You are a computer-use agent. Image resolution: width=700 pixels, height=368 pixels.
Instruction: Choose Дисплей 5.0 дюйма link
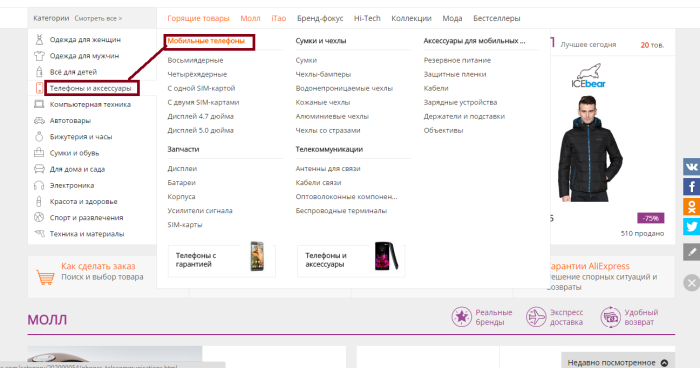pyautogui.click(x=200, y=130)
